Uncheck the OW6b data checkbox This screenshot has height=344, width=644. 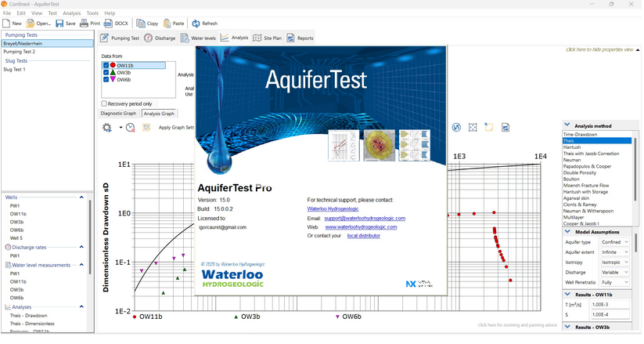tap(106, 79)
